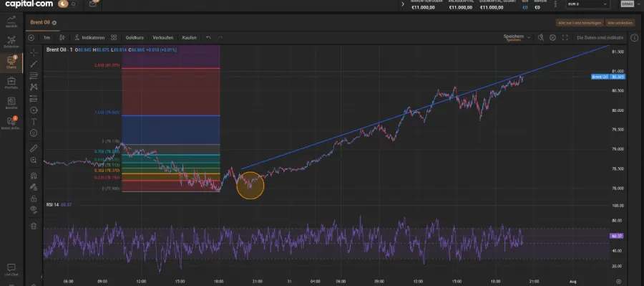Expand the Speichern save dropdown arrow
This screenshot has height=286, width=644.
pos(529,37)
